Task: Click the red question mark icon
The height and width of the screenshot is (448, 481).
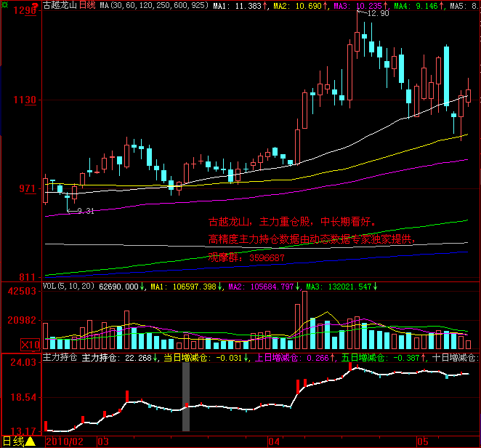Action: coord(36,5)
